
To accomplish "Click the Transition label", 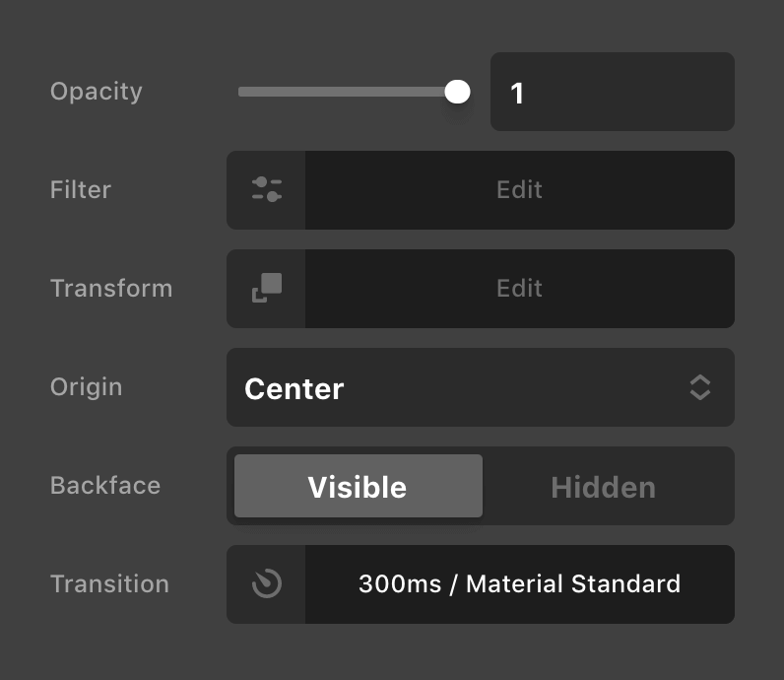I will (x=109, y=584).
